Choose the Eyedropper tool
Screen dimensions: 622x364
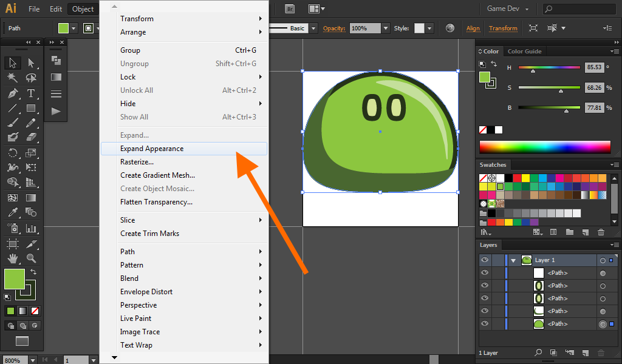[x=12, y=212]
